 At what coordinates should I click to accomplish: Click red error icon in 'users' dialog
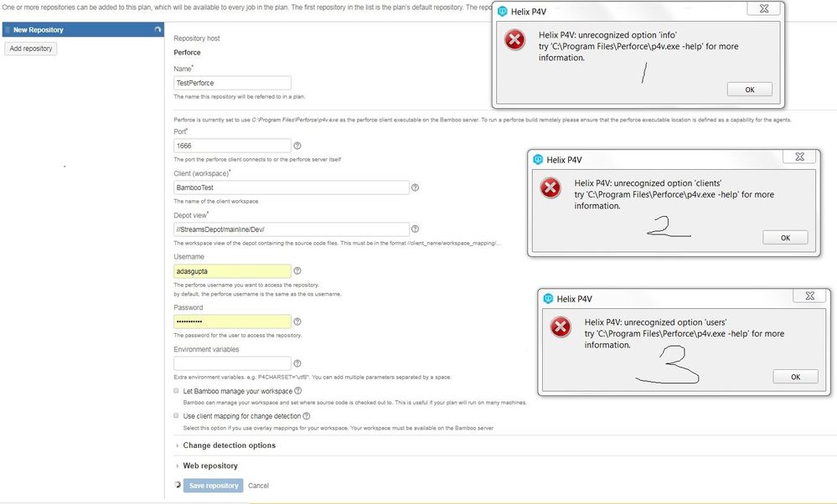pyautogui.click(x=561, y=327)
